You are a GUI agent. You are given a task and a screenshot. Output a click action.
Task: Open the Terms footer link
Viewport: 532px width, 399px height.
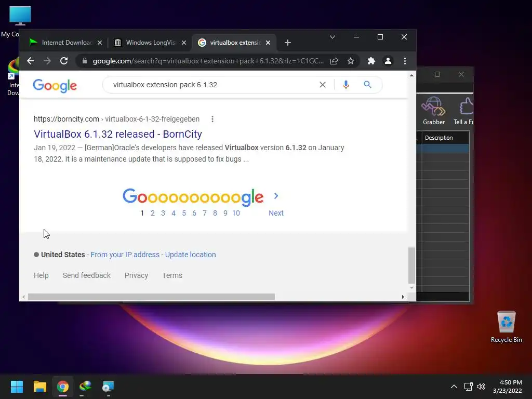click(x=172, y=275)
